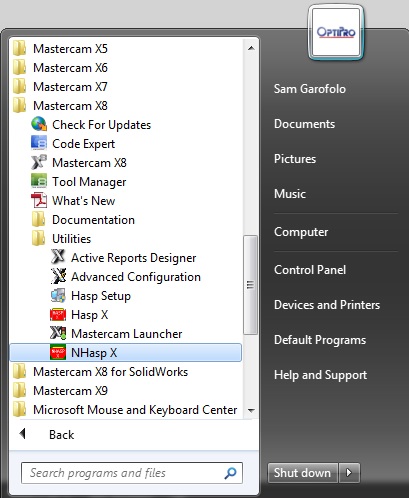Open Control Panel
The image size is (409, 498).
(x=310, y=270)
